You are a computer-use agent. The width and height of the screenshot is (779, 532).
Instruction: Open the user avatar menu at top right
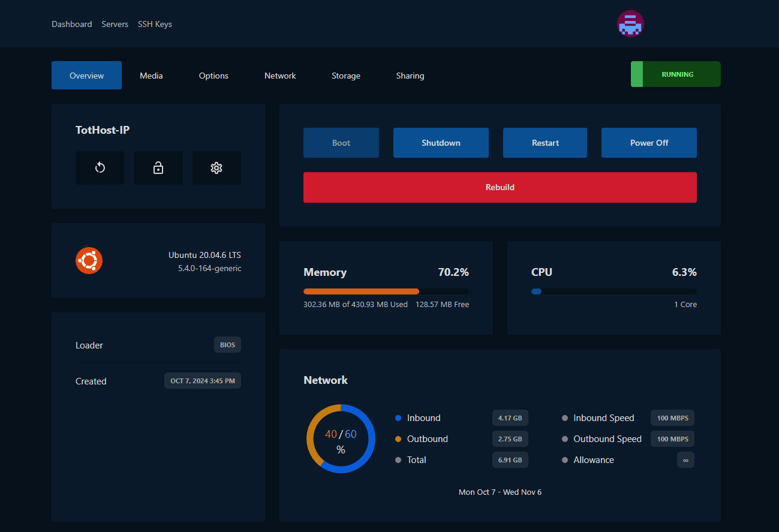click(630, 24)
